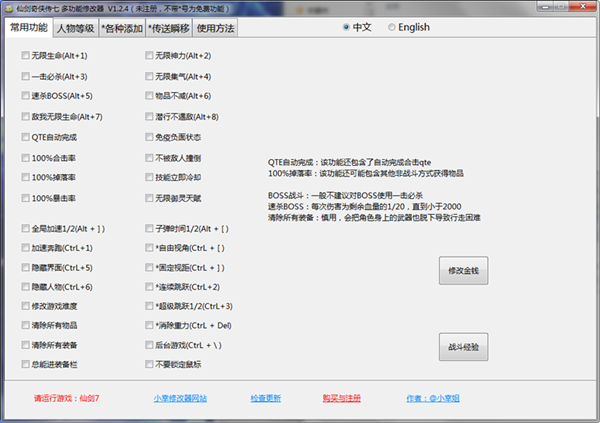This screenshot has height=423, width=600.
Task: Open the 小幸修改器网站 link
Action: pos(181,398)
